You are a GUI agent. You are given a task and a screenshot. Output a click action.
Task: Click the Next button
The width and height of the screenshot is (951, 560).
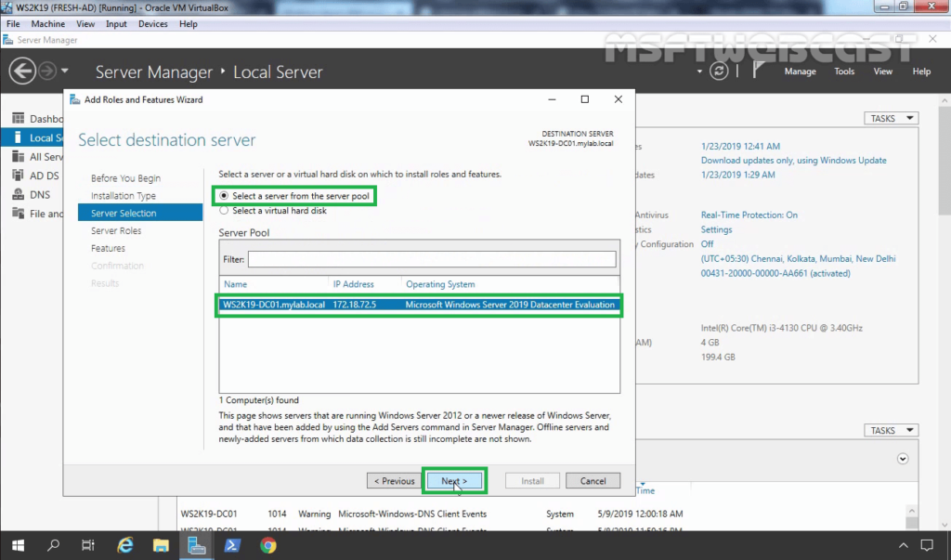coord(454,480)
